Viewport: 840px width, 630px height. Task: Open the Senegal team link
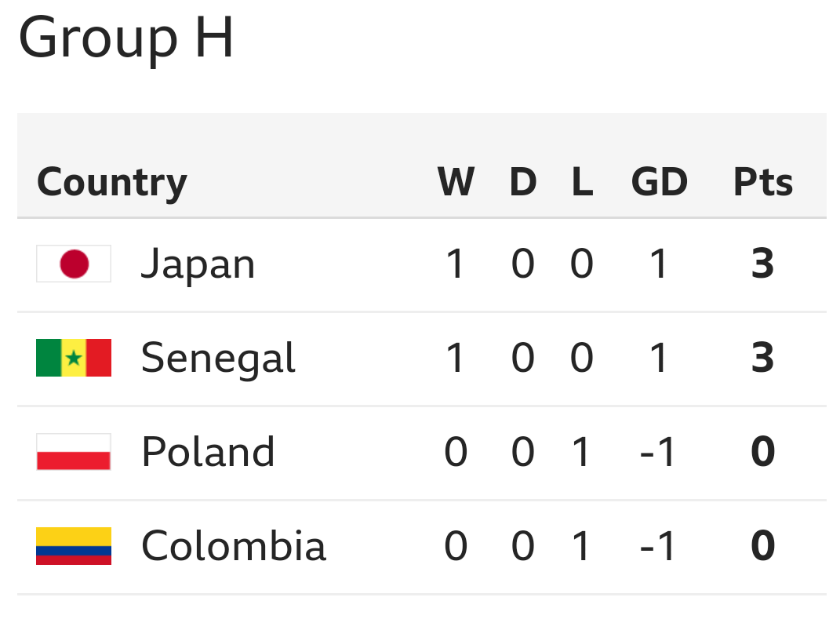point(218,359)
